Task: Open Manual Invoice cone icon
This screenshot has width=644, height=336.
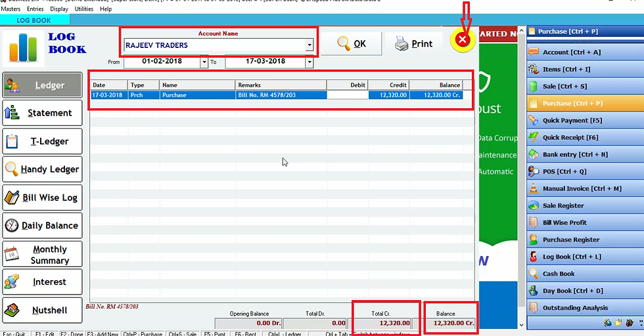Action: click(x=534, y=188)
